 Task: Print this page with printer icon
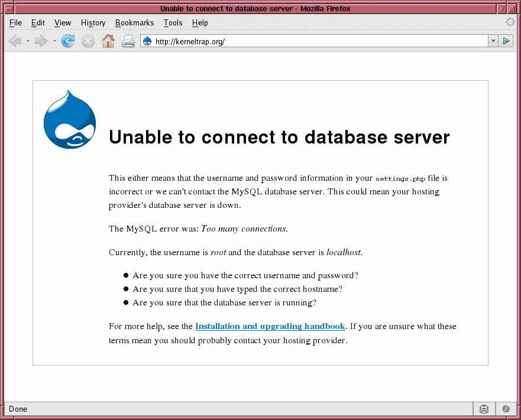pos(128,41)
